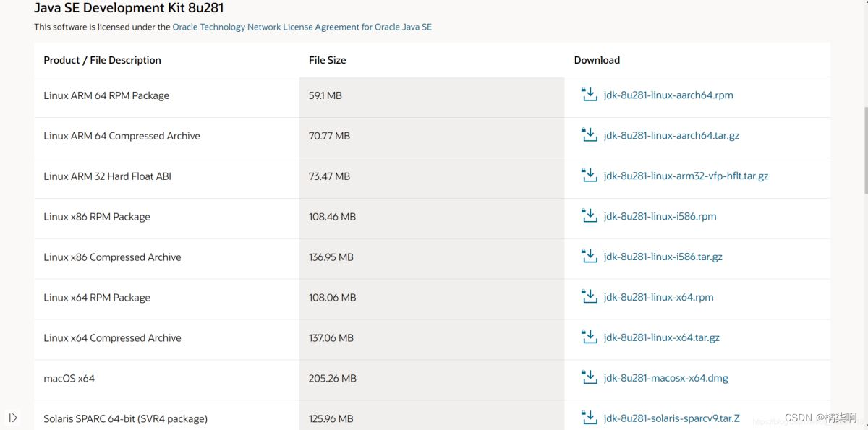Click download icon for jdk-8u281-linux-aarch64.rpm
This screenshot has height=430, width=868.
[x=590, y=95]
